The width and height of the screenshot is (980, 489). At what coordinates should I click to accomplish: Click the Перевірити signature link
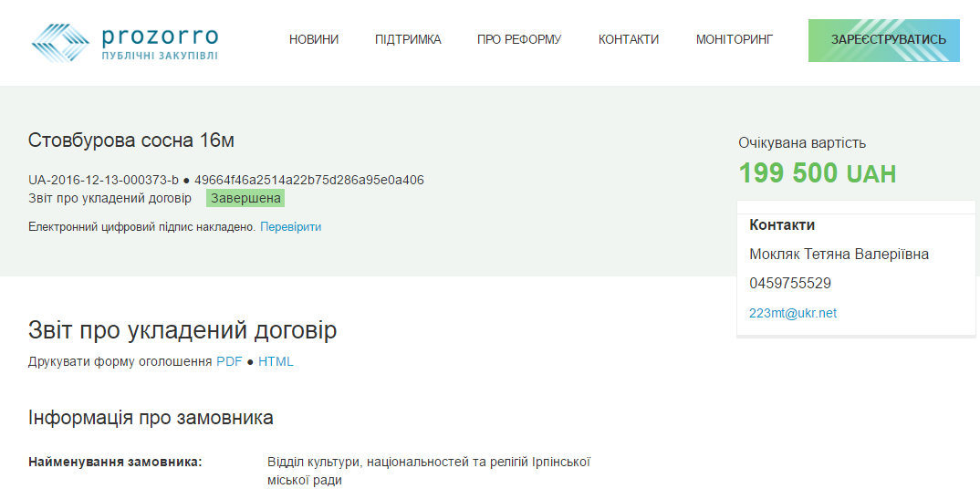(x=290, y=226)
